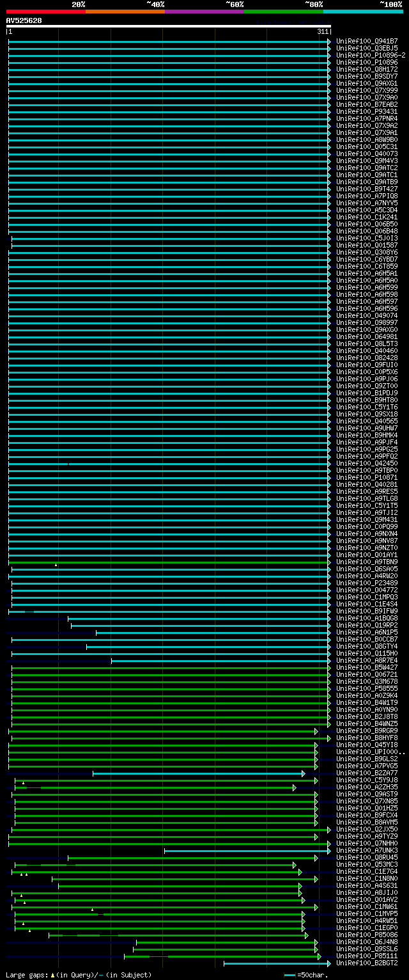Click hit label UniRef100_Q9FUI0
The width and height of the screenshot is (409, 980).
(x=367, y=365)
